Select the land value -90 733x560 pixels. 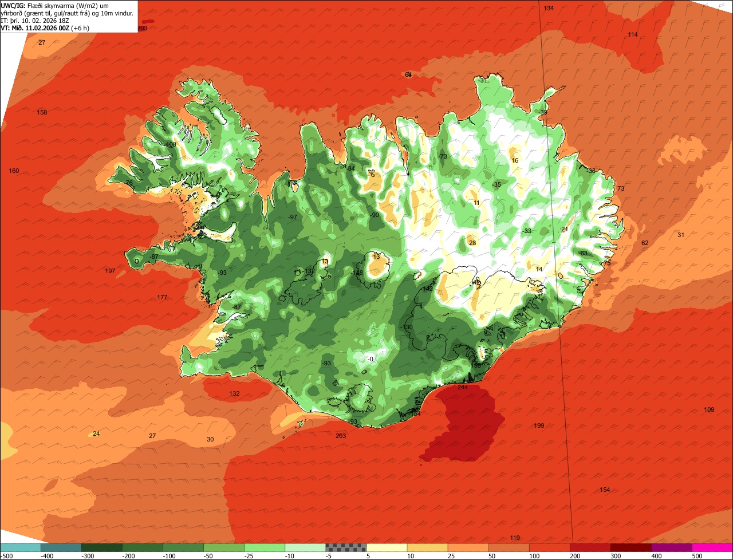(x=375, y=215)
